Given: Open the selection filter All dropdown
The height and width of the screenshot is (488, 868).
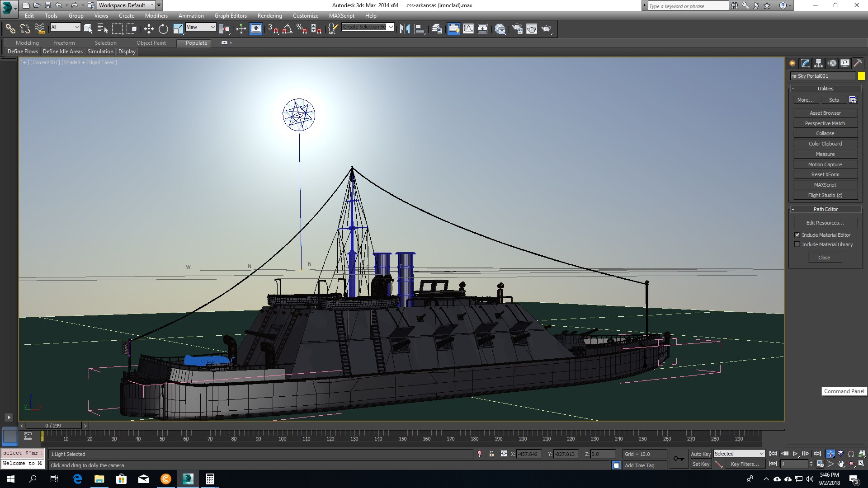Looking at the screenshot, I should point(65,27).
